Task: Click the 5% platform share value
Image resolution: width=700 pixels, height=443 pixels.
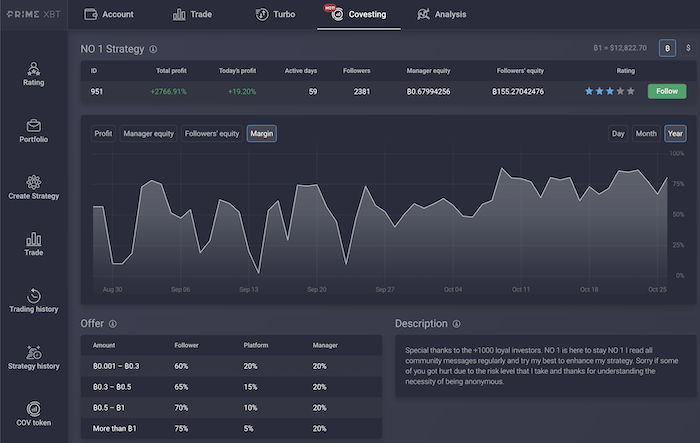Action: point(249,428)
